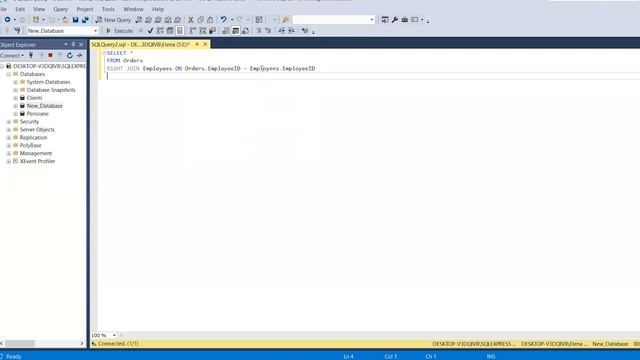Viewport: 640px width, 360px height.
Task: Open the View menu
Action: point(39,9)
